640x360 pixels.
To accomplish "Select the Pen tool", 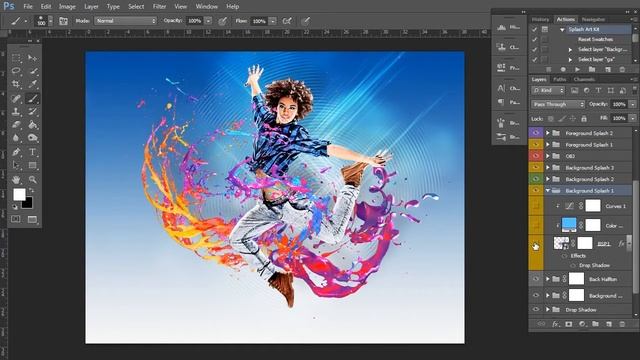I will [x=16, y=152].
